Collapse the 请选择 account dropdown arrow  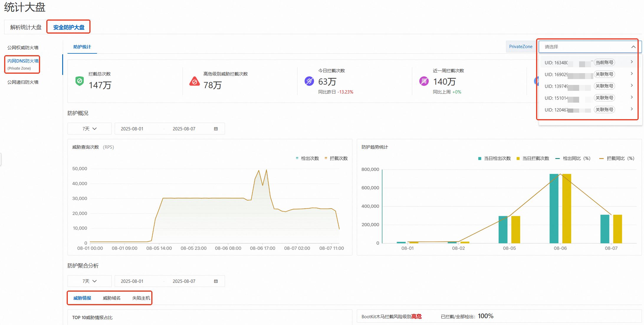point(633,47)
